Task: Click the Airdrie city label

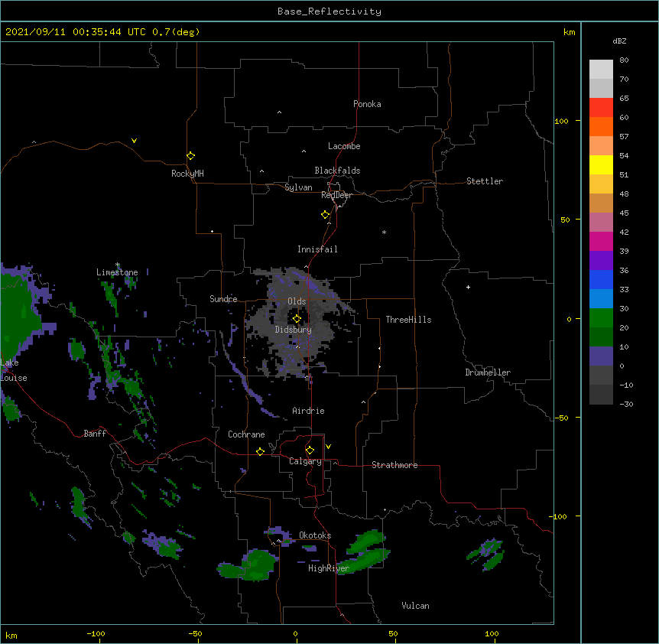Action: (308, 411)
